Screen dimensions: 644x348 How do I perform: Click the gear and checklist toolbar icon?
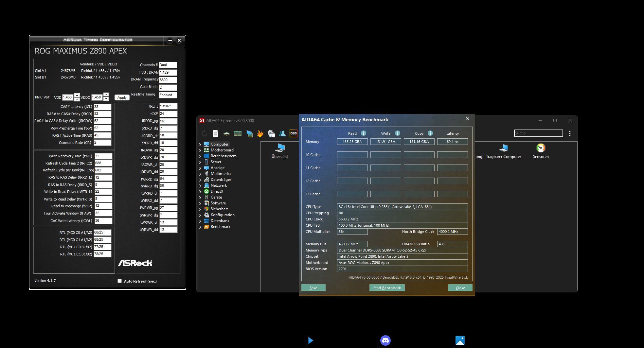coord(271,133)
